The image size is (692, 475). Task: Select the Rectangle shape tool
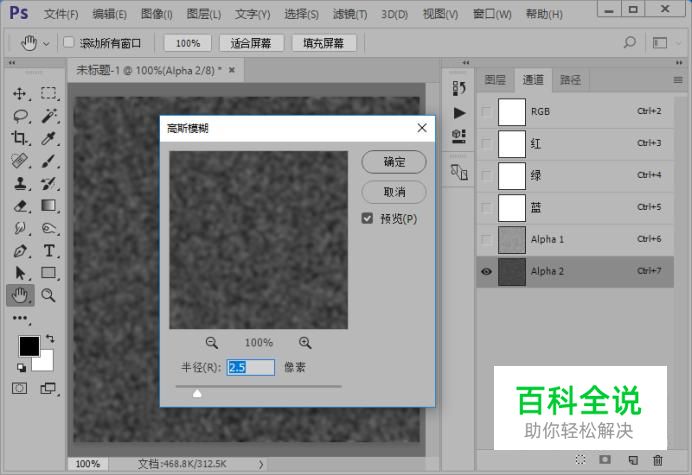click(48, 273)
